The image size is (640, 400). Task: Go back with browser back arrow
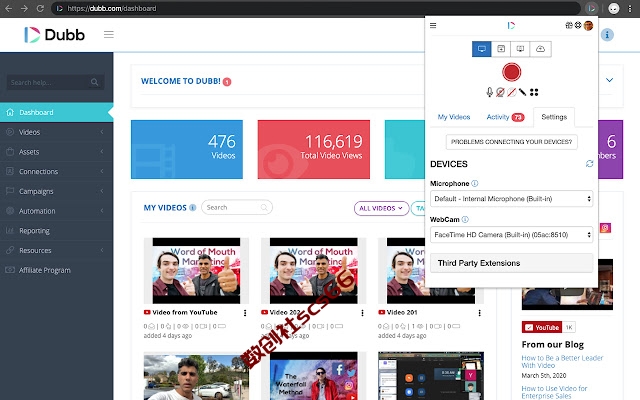point(8,8)
